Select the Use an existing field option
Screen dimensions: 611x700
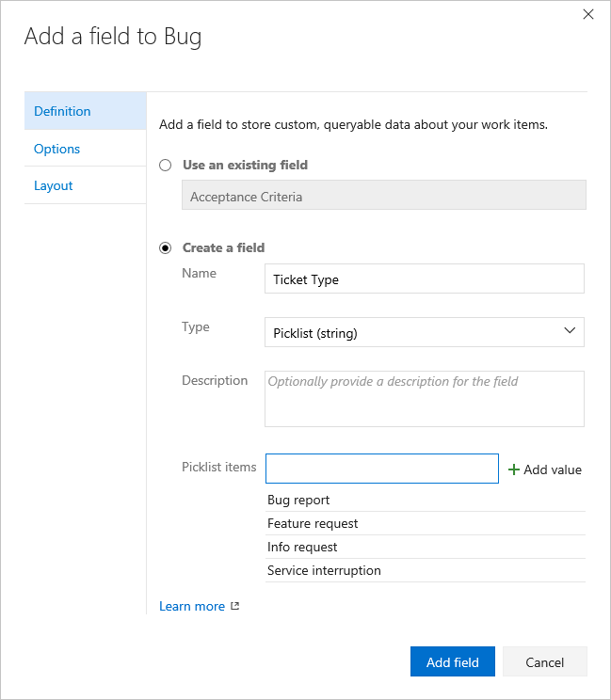166,165
